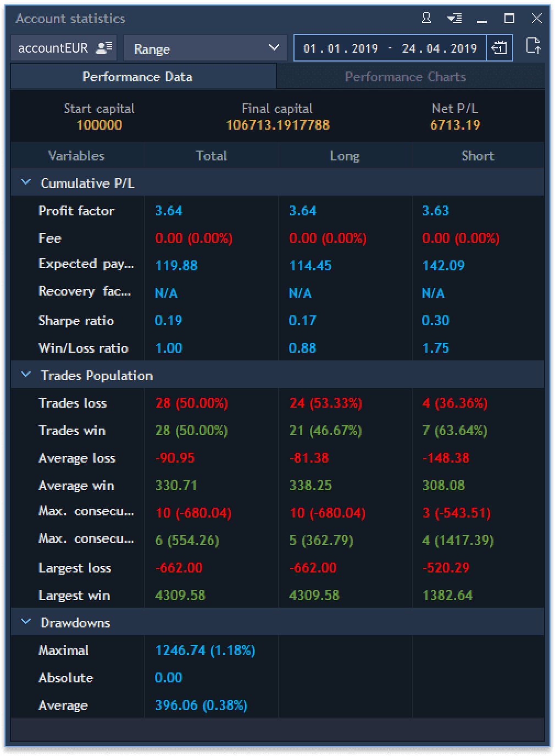Collapse the Cumulative P/L section
The width and height of the screenshot is (555, 756).
[25, 182]
